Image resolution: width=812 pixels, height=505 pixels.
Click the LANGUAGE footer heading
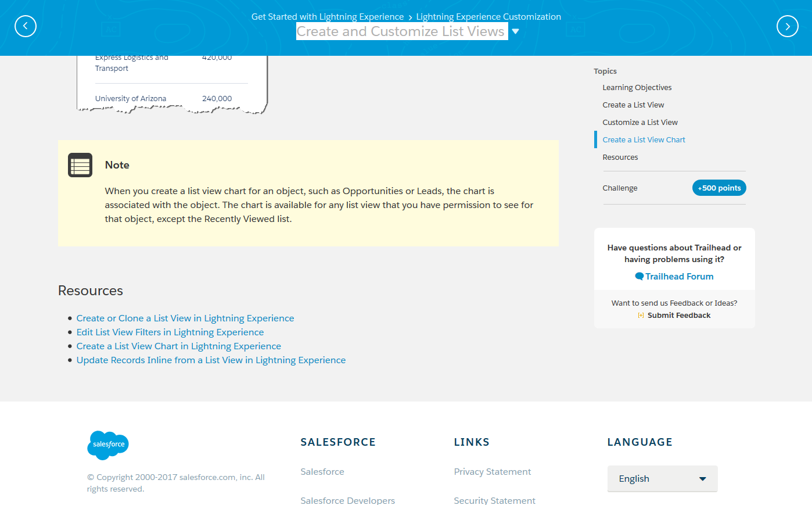coord(640,442)
